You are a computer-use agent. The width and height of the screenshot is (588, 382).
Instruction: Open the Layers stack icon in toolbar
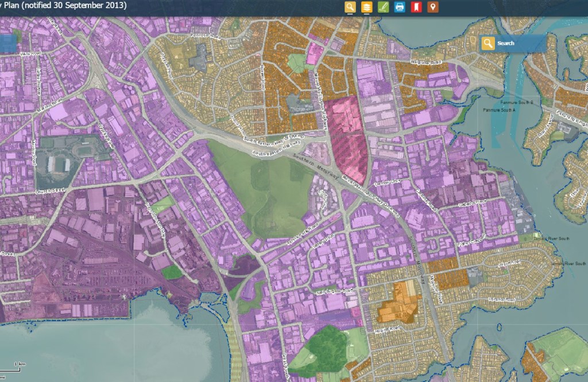pos(366,7)
